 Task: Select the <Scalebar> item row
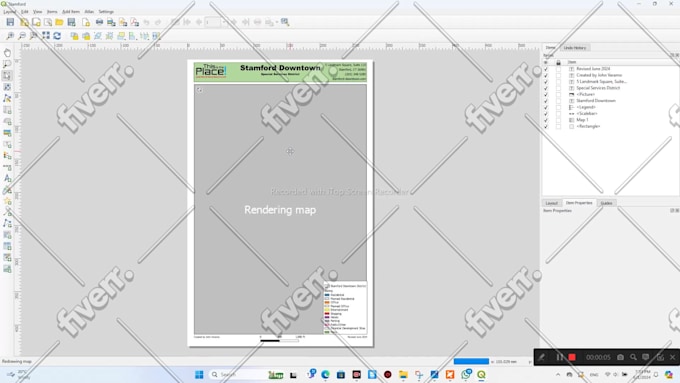click(587, 114)
